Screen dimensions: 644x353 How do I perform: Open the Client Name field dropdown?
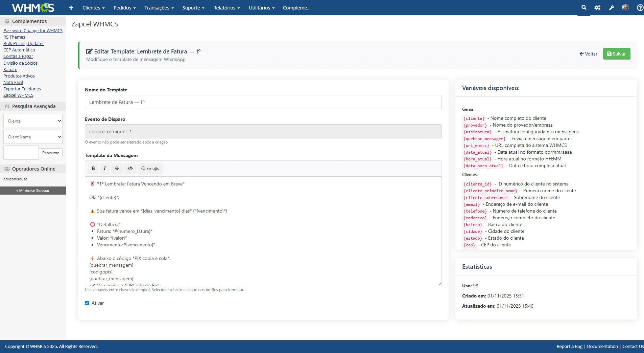(x=33, y=137)
